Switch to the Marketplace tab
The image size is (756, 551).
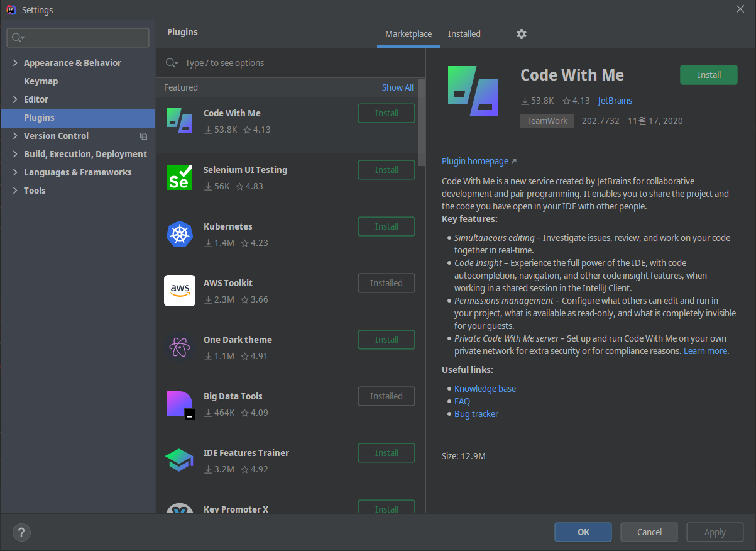pos(408,34)
